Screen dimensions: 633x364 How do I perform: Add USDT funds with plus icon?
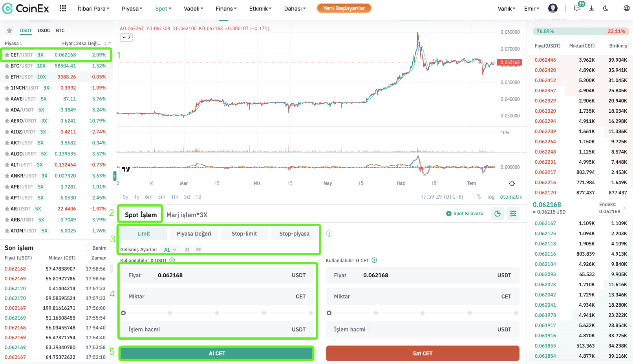172,260
